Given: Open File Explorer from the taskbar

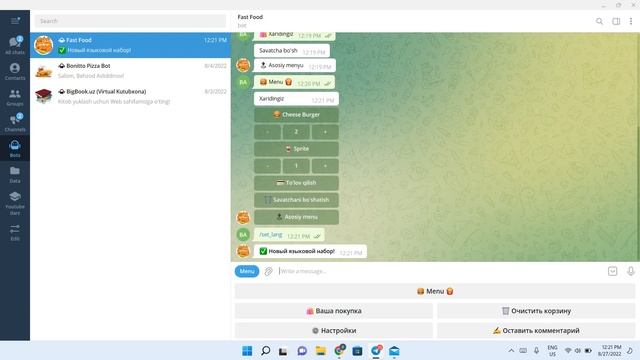Looking at the screenshot, I should click(x=321, y=351).
